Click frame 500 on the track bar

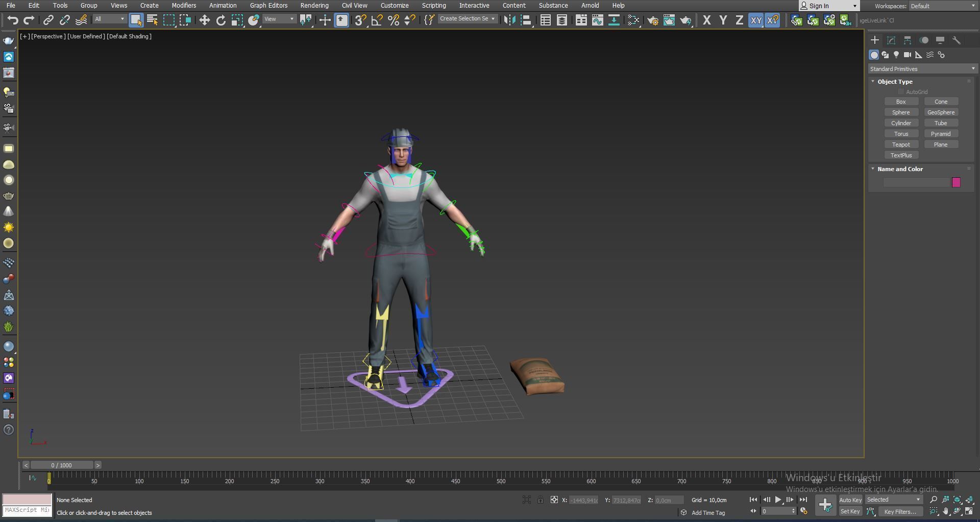pyautogui.click(x=501, y=479)
